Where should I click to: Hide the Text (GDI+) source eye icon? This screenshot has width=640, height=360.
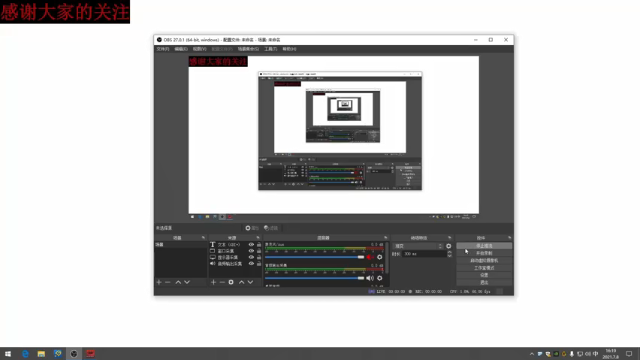tap(251, 244)
